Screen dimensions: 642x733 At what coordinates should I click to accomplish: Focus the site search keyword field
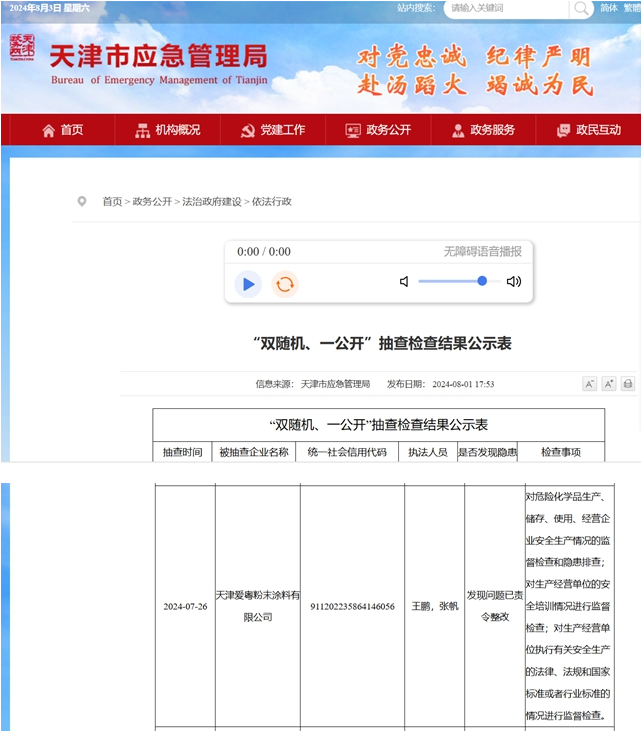click(506, 8)
